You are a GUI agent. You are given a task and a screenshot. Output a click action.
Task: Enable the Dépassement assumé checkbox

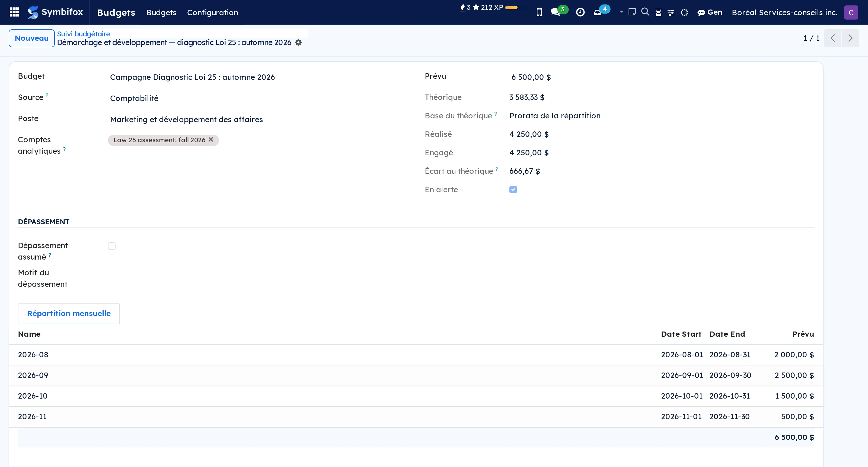[111, 246]
